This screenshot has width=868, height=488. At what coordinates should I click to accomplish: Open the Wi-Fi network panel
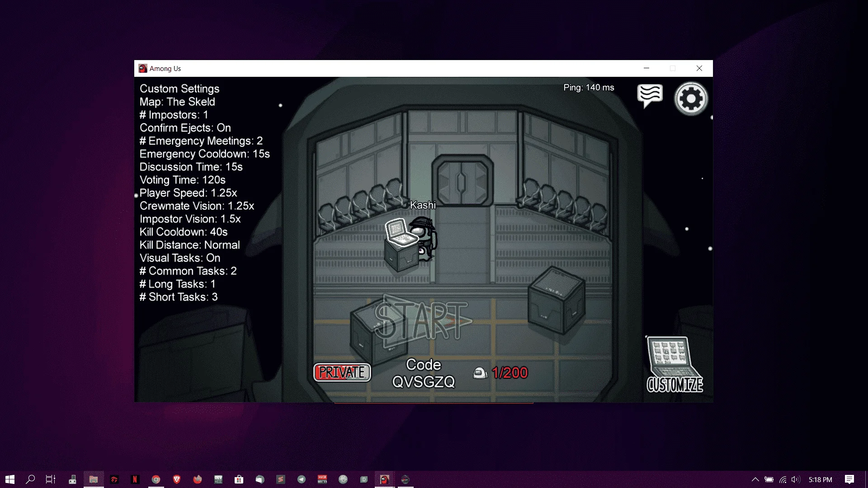coord(783,479)
